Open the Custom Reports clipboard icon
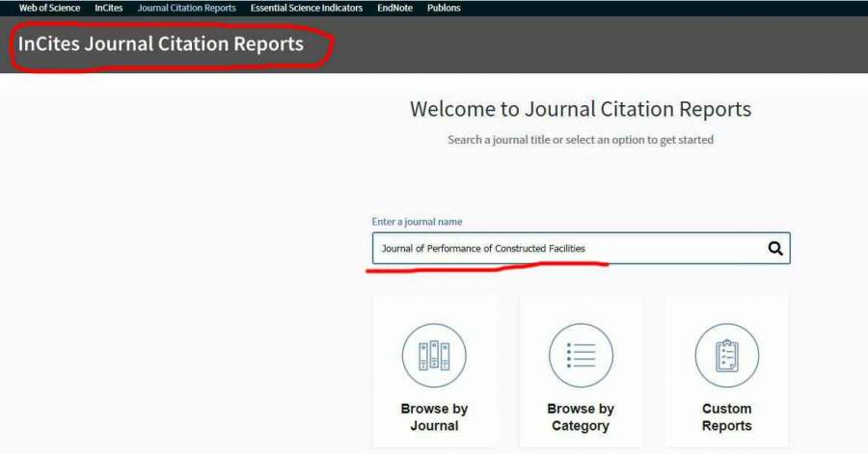The width and height of the screenshot is (868, 454). tap(726, 356)
